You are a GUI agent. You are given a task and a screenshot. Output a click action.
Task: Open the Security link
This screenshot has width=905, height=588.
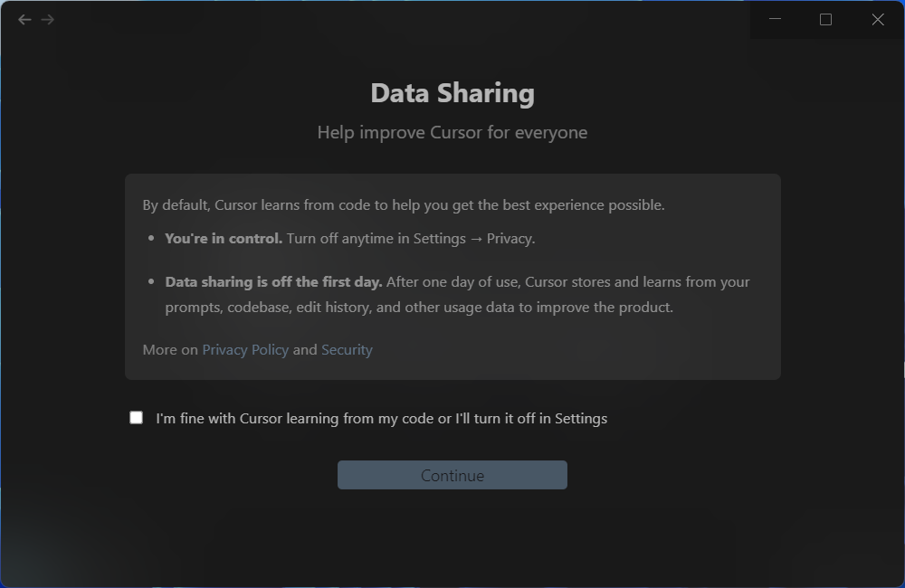click(x=347, y=349)
